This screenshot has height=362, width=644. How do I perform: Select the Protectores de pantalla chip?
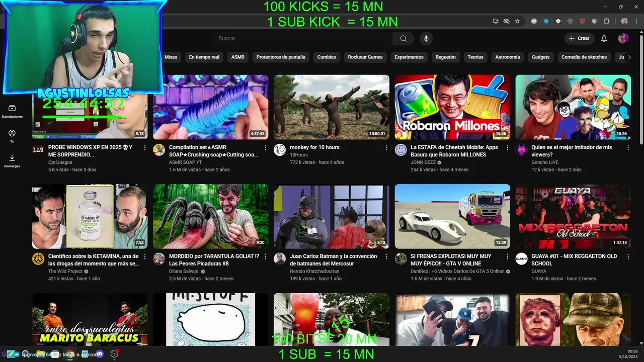click(281, 57)
